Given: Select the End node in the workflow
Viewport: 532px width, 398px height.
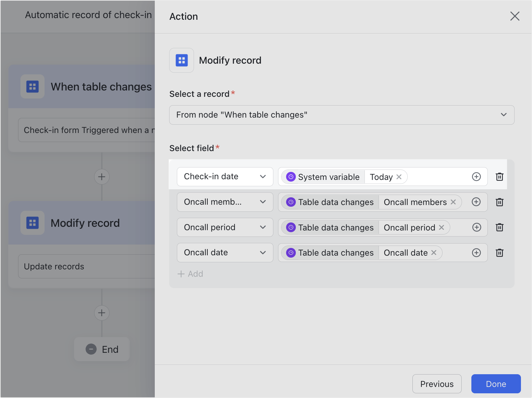Looking at the screenshot, I should 102,349.
